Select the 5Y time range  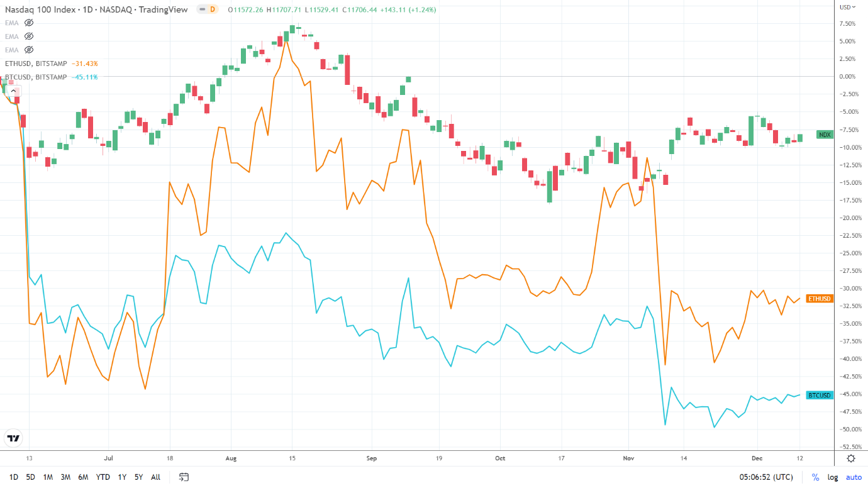point(138,477)
